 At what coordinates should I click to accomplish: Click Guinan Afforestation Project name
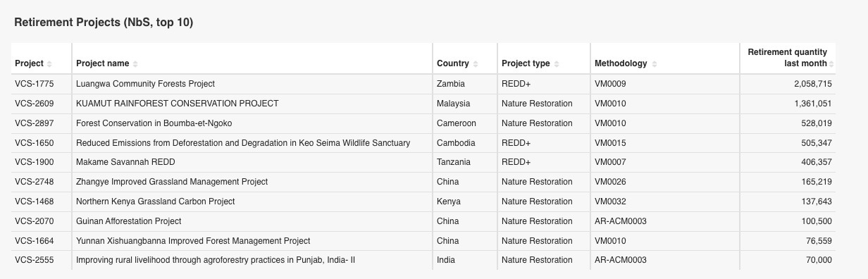(x=129, y=221)
